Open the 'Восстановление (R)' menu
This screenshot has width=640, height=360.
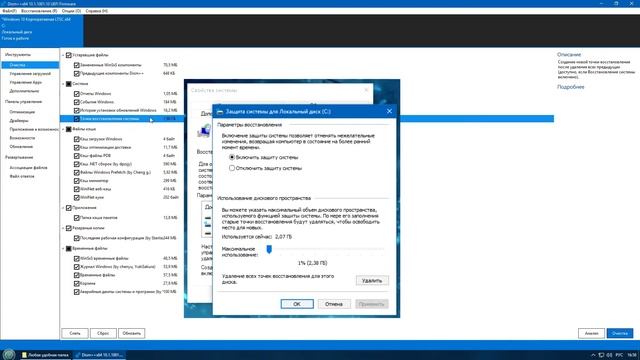tap(39, 11)
